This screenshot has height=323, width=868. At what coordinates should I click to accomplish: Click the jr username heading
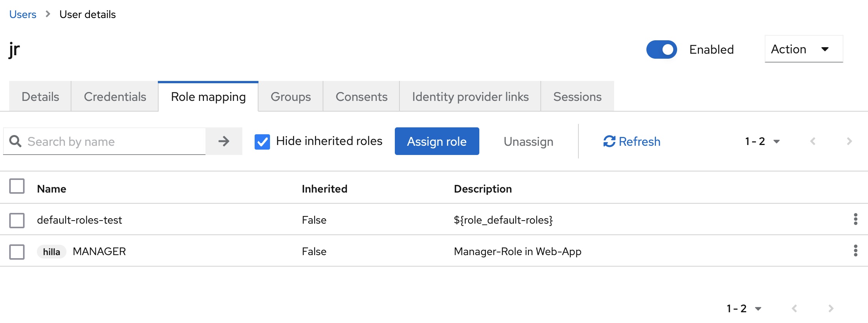point(14,50)
